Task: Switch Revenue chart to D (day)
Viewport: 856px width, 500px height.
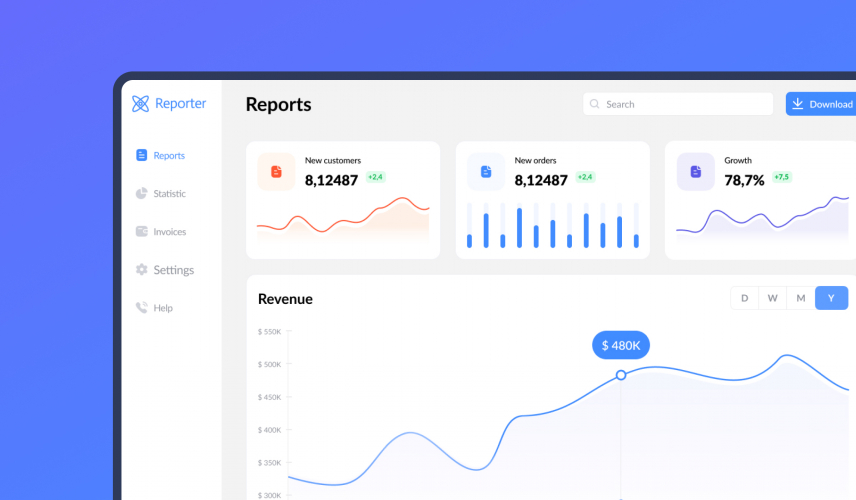Action: click(745, 298)
